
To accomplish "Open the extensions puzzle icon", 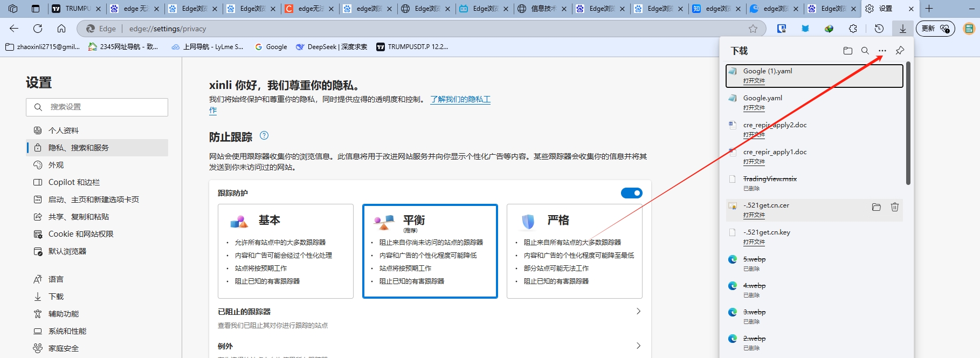I will (x=853, y=29).
